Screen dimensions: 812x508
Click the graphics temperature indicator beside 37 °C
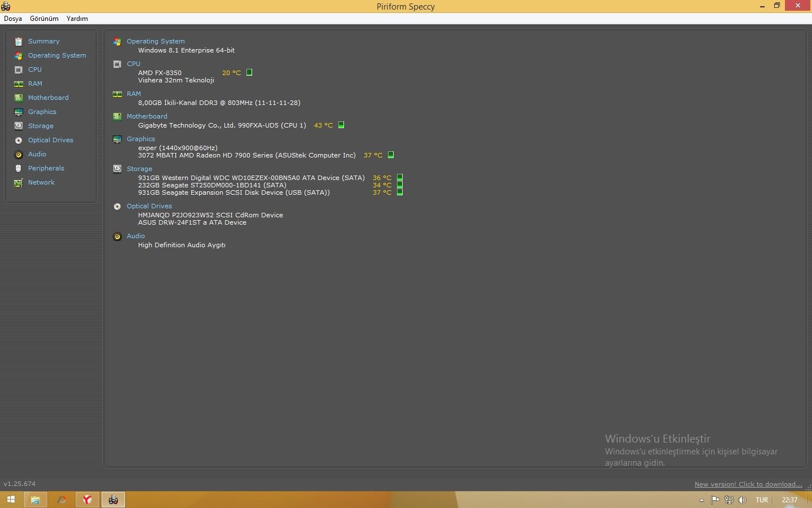[391, 155]
